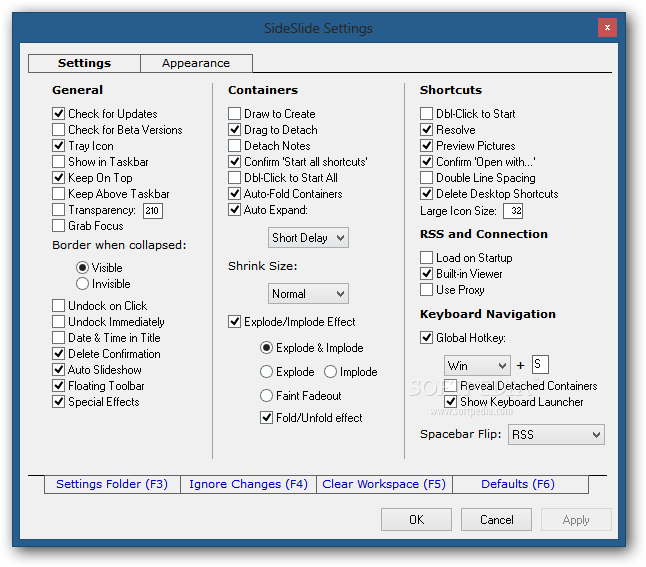
Task: Check Reveal Detached Containers
Action: click(450, 386)
